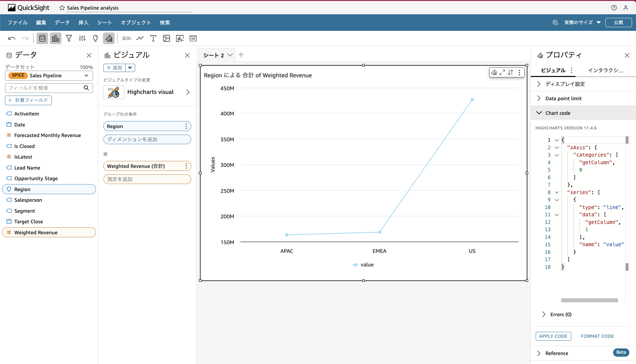
Task: Open Region field well options menu
Action: click(186, 126)
